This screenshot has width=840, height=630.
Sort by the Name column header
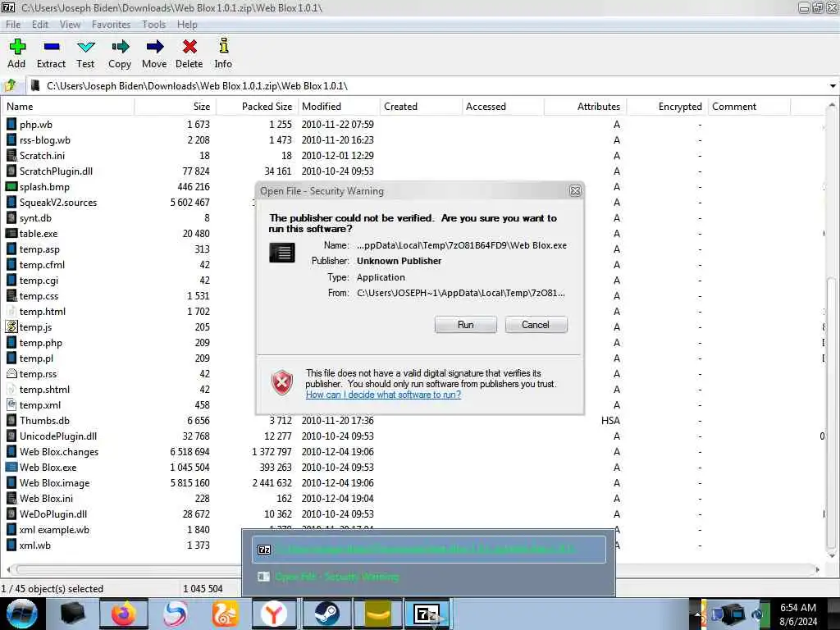pyautogui.click(x=67, y=107)
